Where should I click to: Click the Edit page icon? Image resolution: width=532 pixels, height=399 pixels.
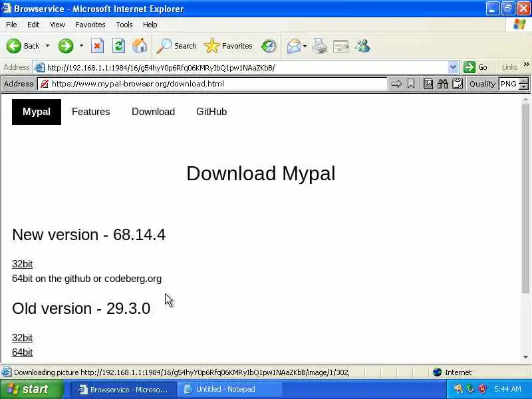pyautogui.click(x=341, y=46)
